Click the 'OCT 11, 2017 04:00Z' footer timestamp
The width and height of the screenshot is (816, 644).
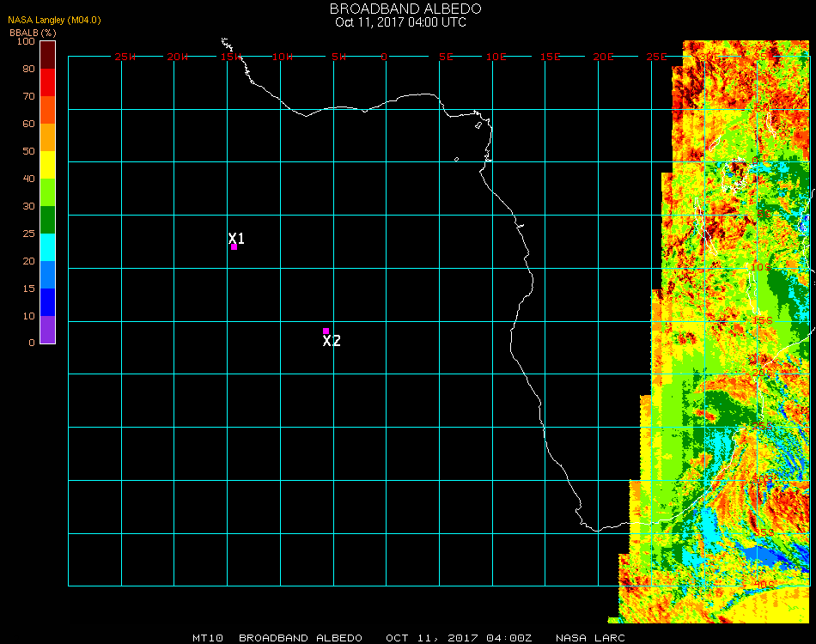(x=459, y=638)
